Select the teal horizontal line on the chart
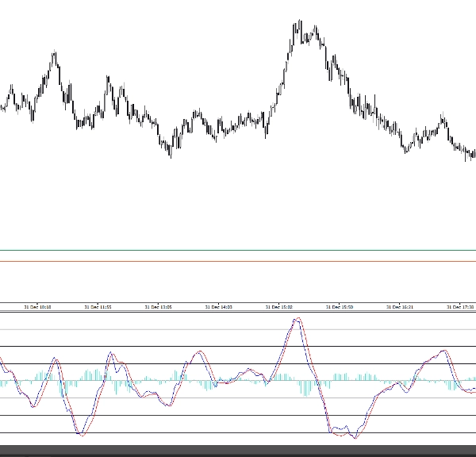476x457 pixels. click(238, 250)
